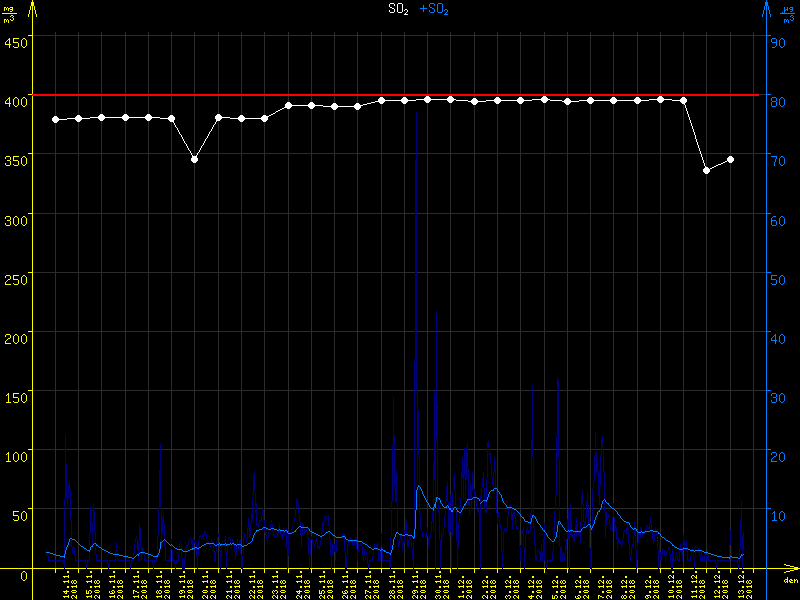Click the blue +SO2 legend label
The image size is (800, 600).
[434, 9]
